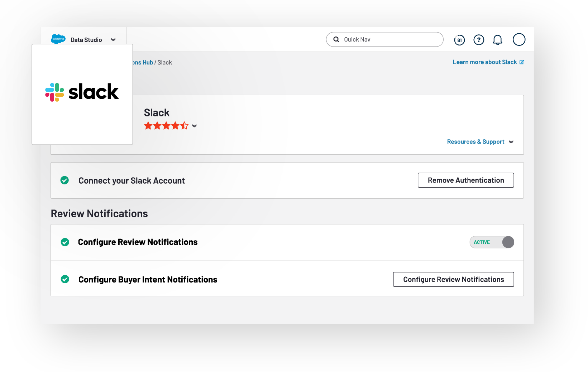Open the notifications bell
Image resolution: width=588 pixels, height=372 pixels.
(497, 40)
